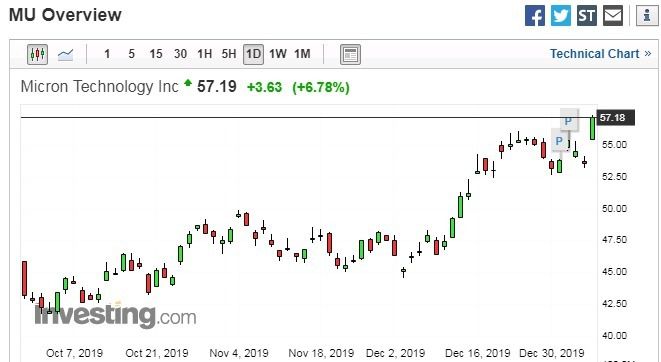Share via the StockTwits icon

587,16
